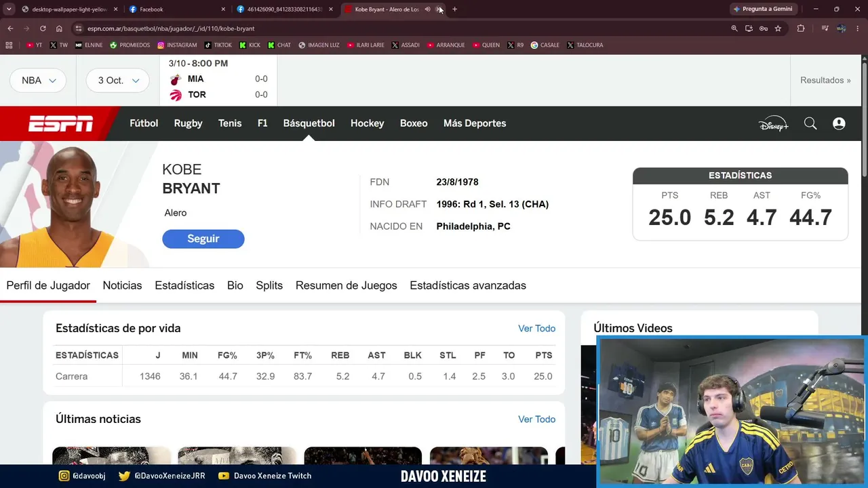Switch to the 461426090 Facebook image tab
This screenshot has width=868, height=488.
tap(285, 9)
